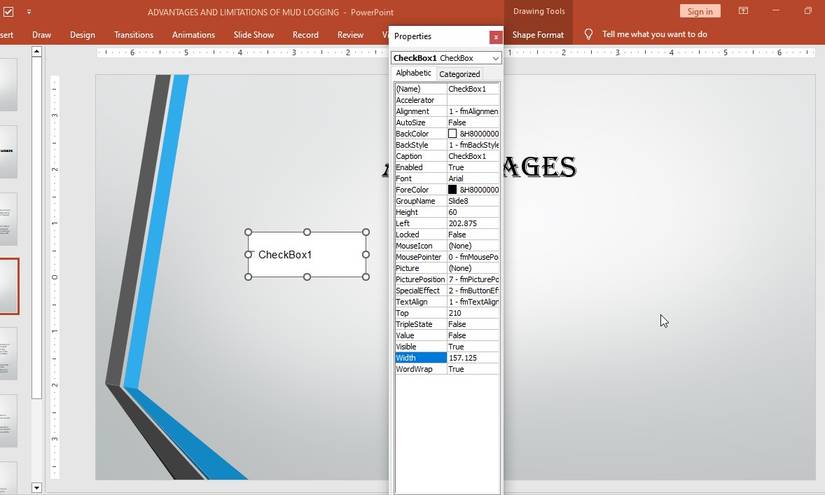Open the Design ribbon tab
This screenshot has width=825, height=495.
[83, 35]
